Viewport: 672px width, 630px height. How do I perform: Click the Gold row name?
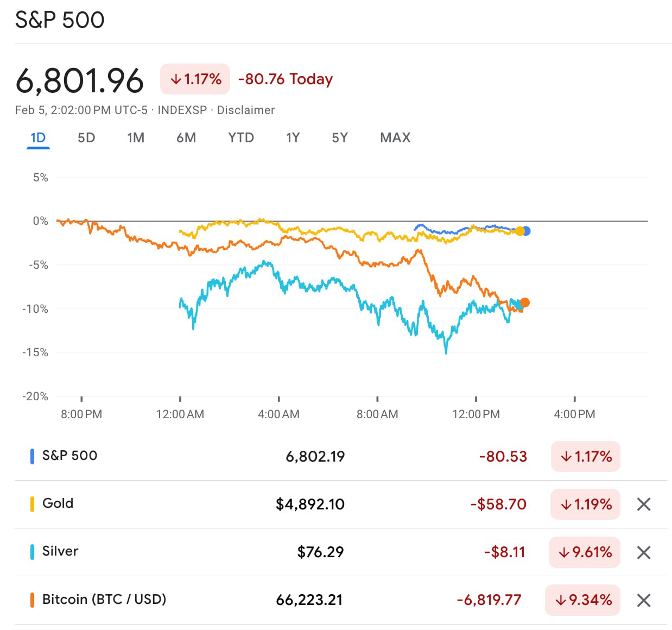pyautogui.click(x=58, y=503)
